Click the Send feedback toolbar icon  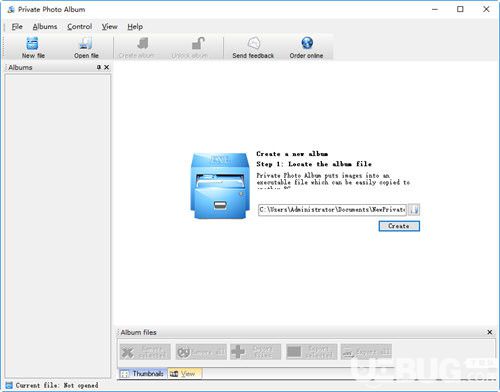click(254, 43)
